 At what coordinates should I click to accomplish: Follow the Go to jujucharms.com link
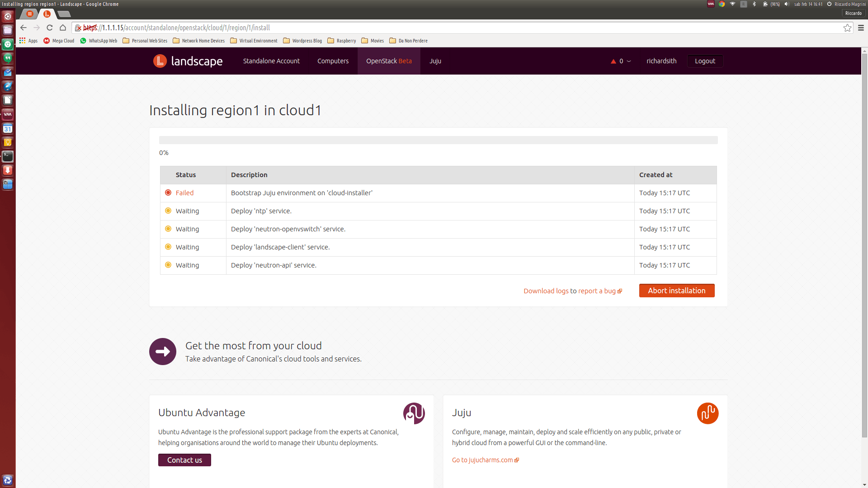(486, 460)
